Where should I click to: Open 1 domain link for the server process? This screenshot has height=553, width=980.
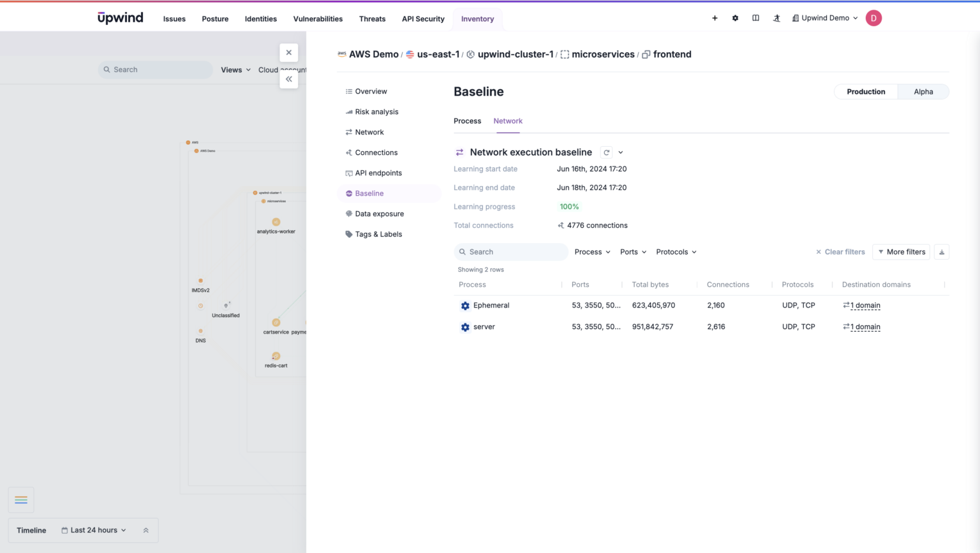[x=865, y=327]
